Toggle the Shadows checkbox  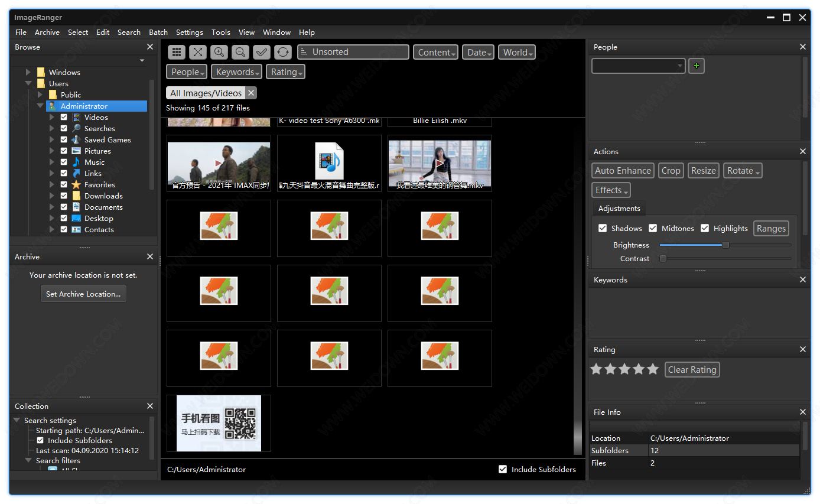pyautogui.click(x=603, y=228)
